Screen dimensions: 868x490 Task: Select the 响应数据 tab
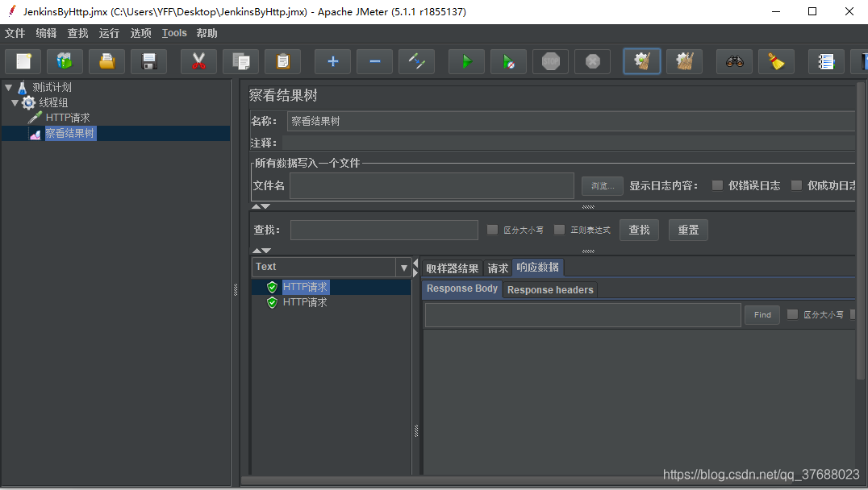[x=537, y=267]
